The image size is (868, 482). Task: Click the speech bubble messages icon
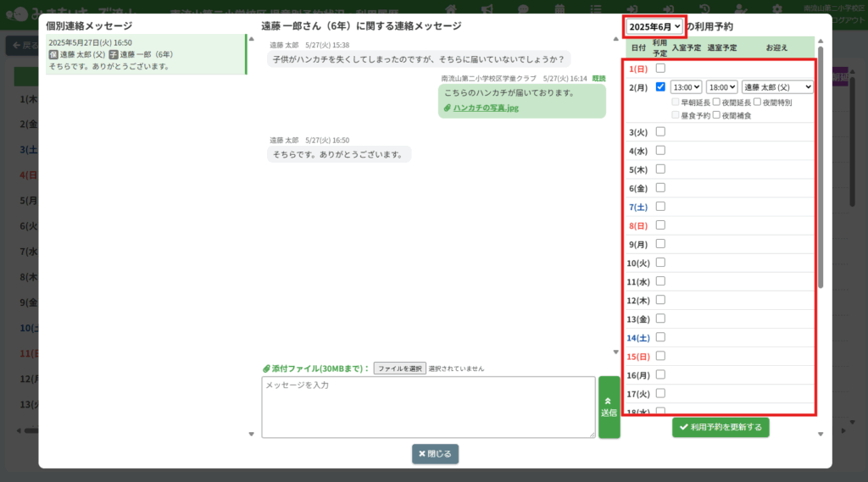523,8
